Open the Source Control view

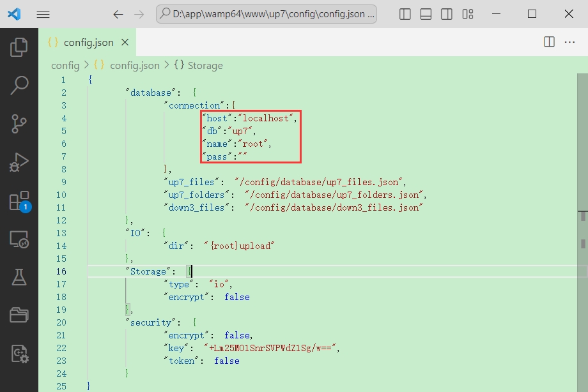19,124
